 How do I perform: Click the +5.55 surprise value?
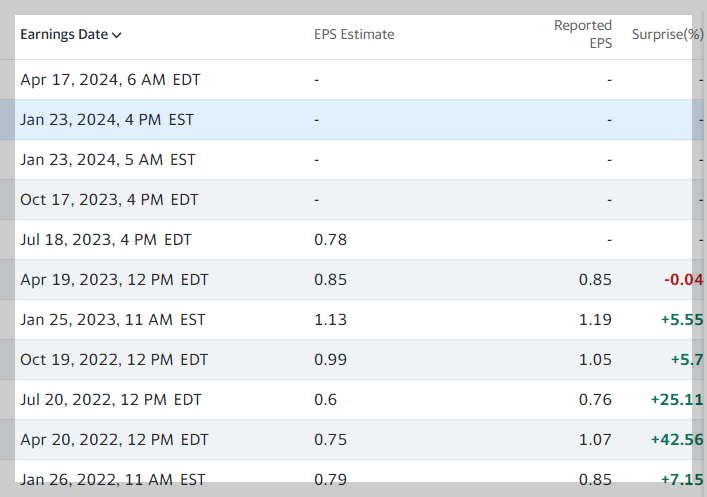click(x=682, y=320)
